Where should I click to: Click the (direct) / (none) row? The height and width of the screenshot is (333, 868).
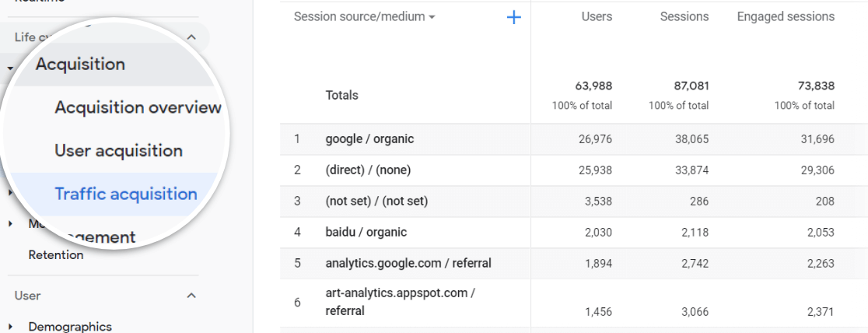(367, 170)
